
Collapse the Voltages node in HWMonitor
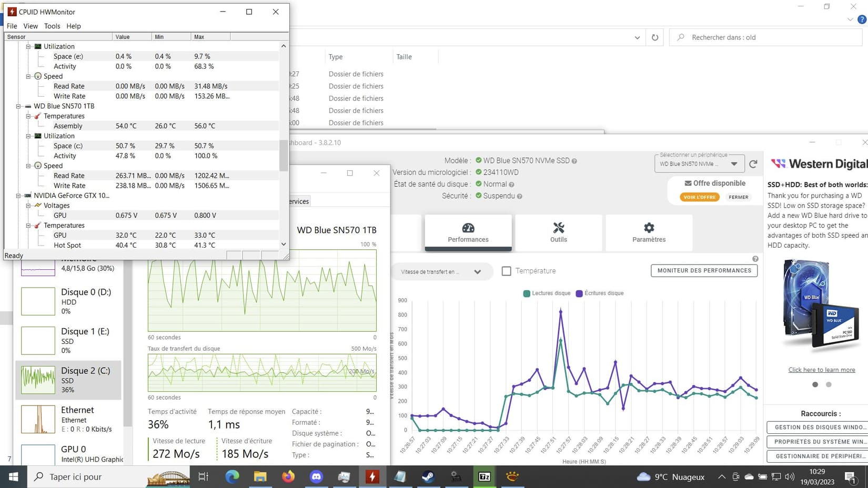click(28, 206)
